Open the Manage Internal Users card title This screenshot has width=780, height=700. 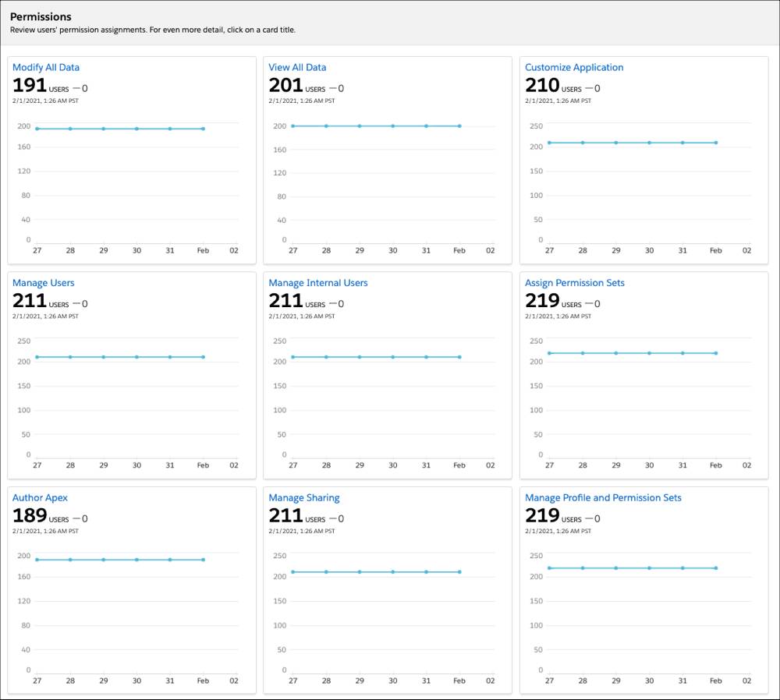(x=318, y=282)
